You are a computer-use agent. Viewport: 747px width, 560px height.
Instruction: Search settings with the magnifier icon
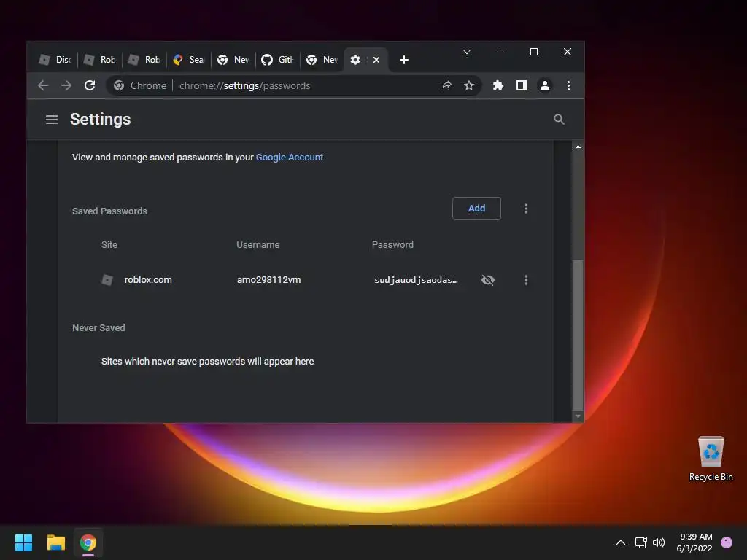point(559,120)
